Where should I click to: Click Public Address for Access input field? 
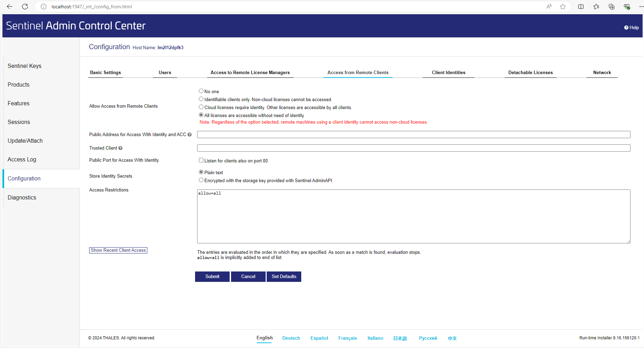coord(414,135)
